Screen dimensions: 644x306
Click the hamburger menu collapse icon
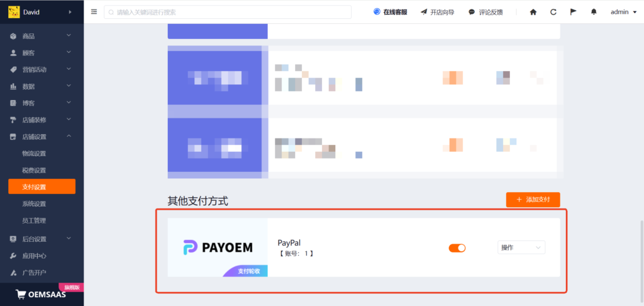pyautogui.click(x=94, y=12)
